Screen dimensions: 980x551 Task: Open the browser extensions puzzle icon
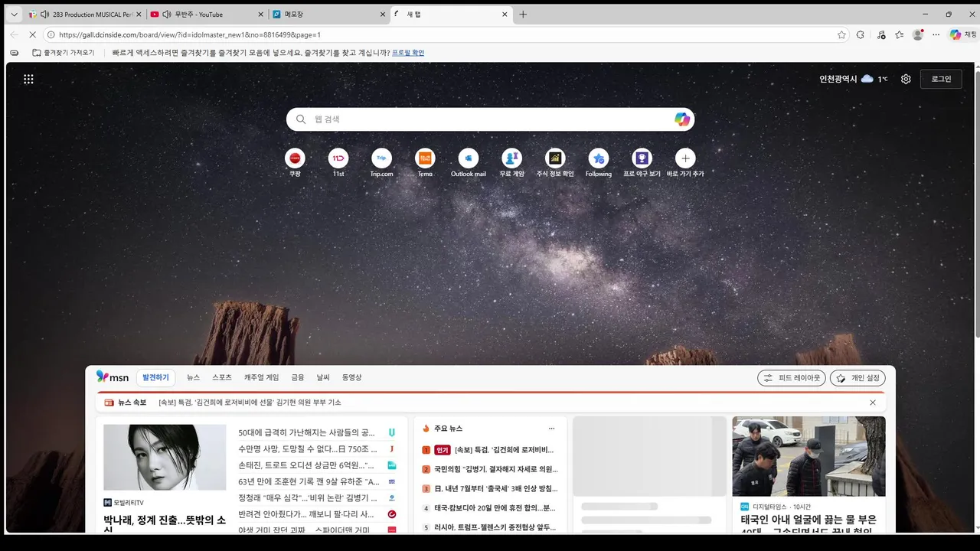click(861, 34)
